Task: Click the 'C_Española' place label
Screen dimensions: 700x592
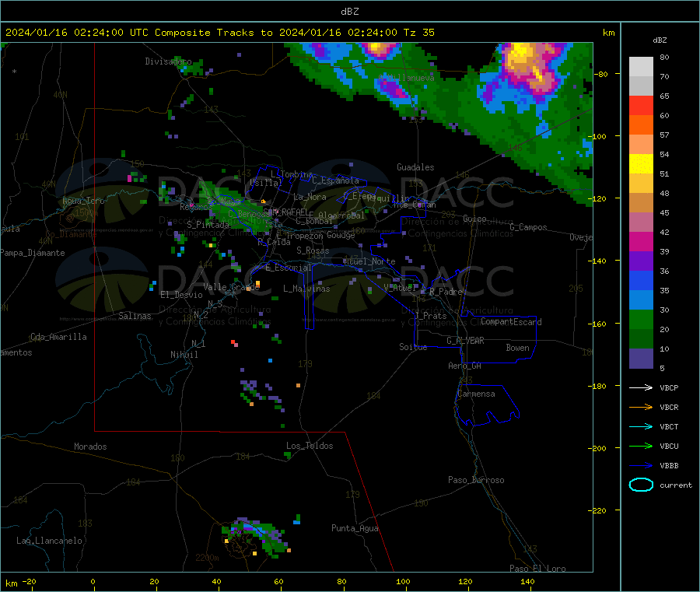Action: click(335, 180)
